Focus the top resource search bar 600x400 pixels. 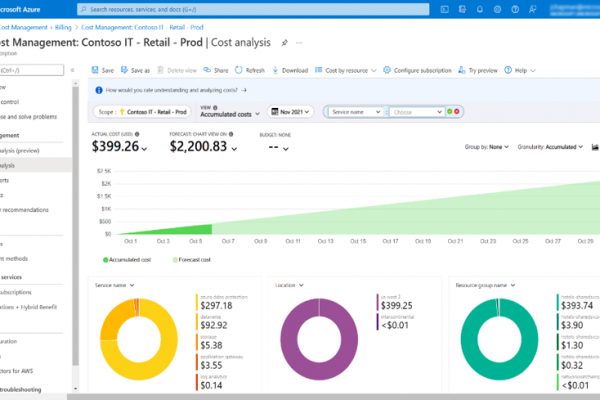(x=253, y=10)
